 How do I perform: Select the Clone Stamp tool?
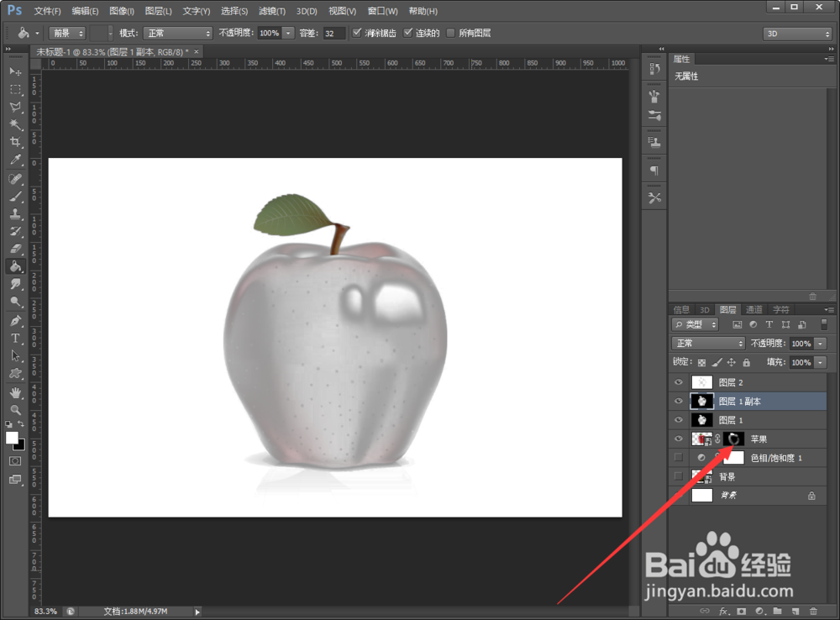point(15,214)
